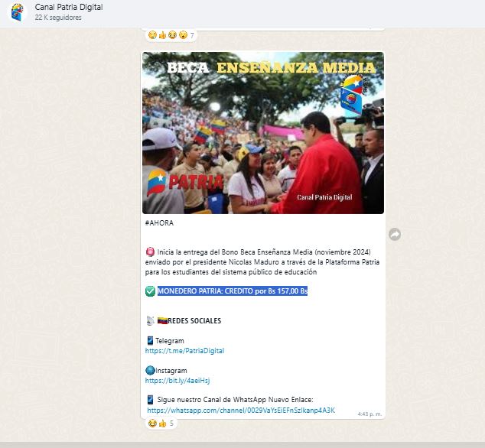The height and width of the screenshot is (448, 485).
Task: Click the forward arrow beside the message
Action: (x=395, y=235)
